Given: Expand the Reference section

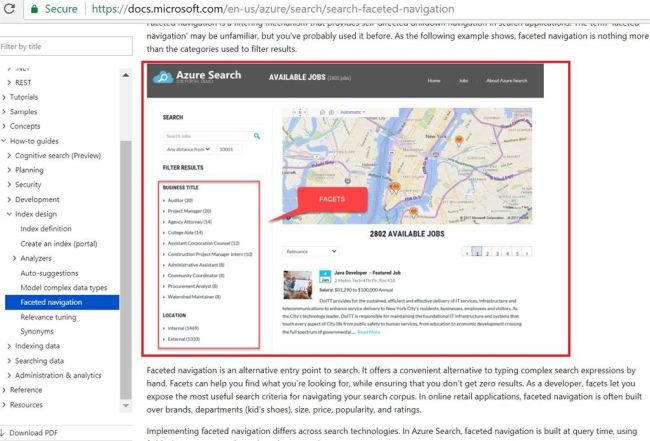Looking at the screenshot, I should coord(4,390).
